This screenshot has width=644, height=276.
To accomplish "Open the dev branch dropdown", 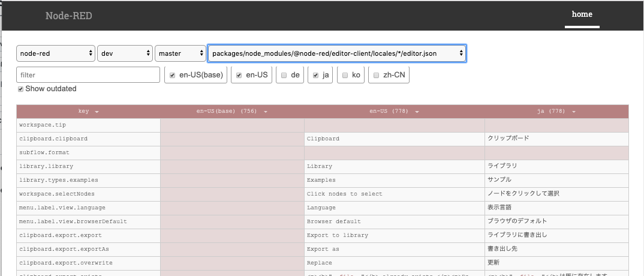I will pyautogui.click(x=125, y=53).
